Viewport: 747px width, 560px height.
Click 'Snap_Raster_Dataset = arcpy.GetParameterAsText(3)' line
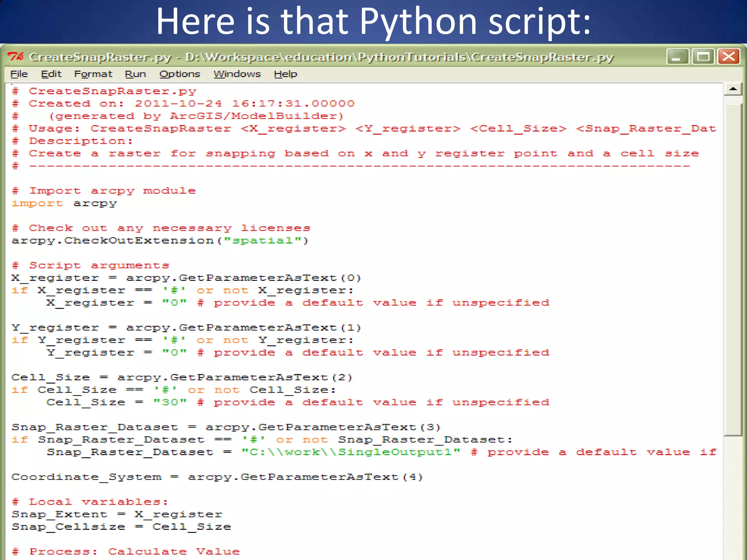pos(226,427)
